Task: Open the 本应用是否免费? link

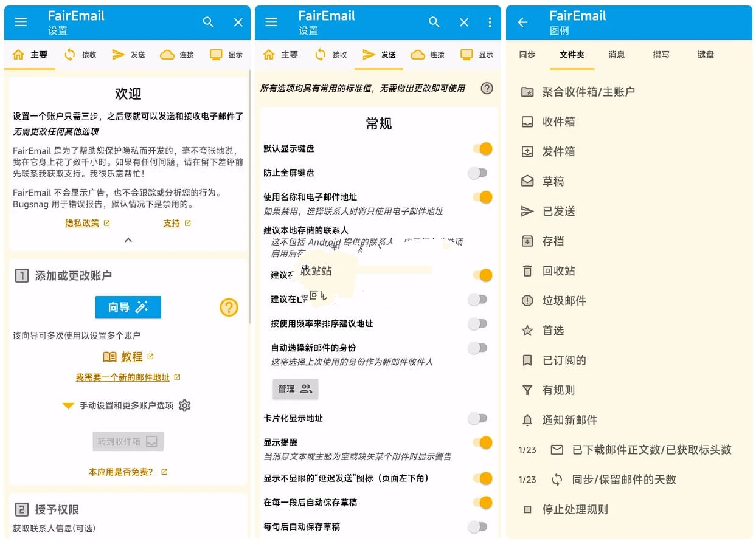Action: coord(128,472)
